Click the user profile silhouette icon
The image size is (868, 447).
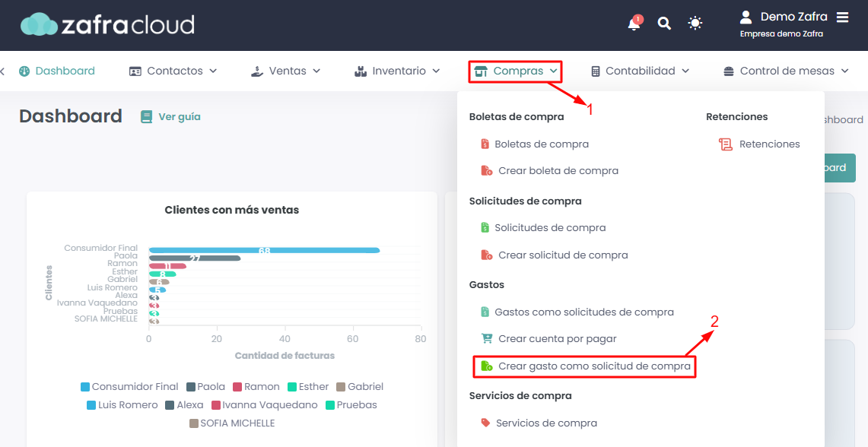click(746, 17)
